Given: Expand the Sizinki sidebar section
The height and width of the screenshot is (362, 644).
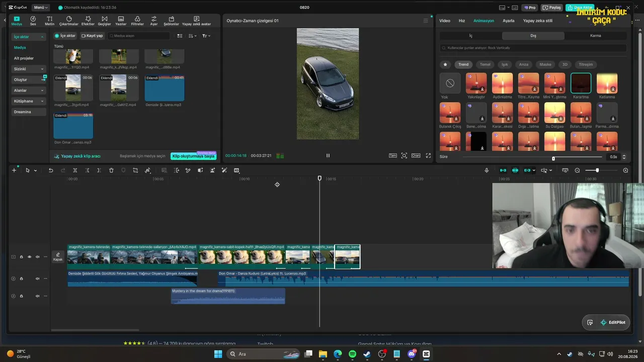Looking at the screenshot, I should click(29, 69).
